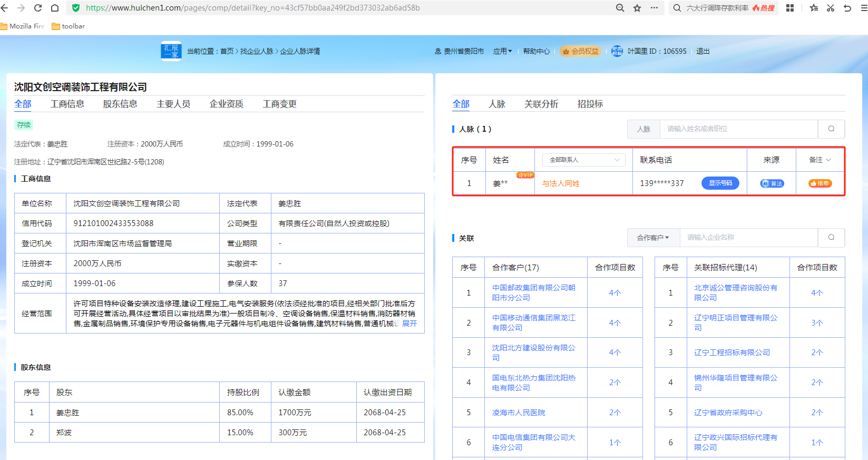The image size is (868, 460).
Task: Expand the 备注 column dropdown
Action: coord(820,160)
